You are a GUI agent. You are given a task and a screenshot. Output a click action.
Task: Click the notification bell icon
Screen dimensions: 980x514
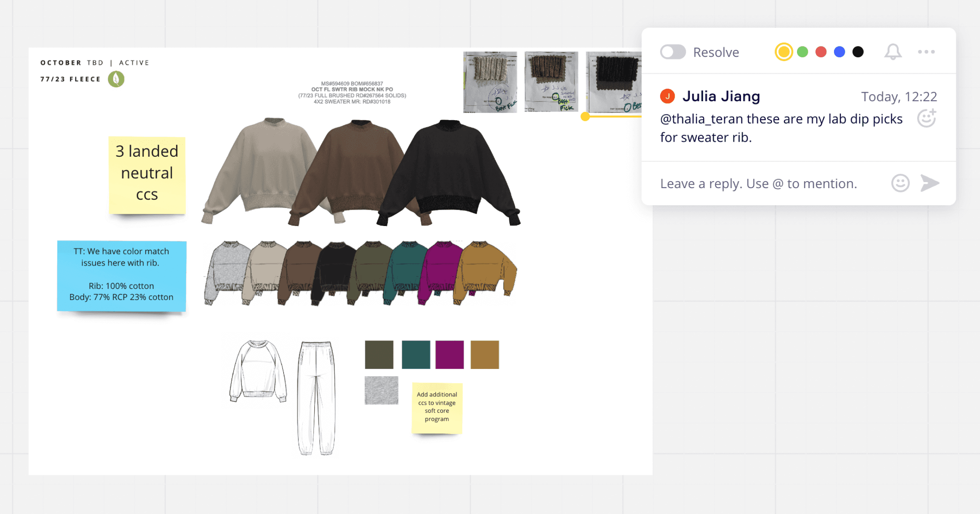click(893, 52)
